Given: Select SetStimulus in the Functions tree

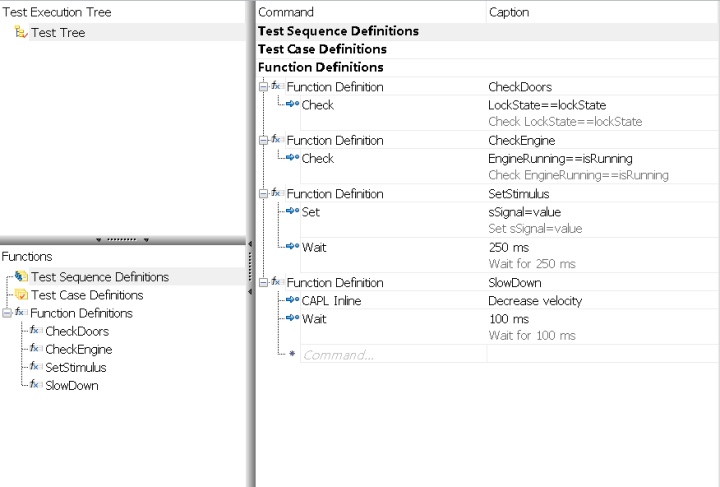Looking at the screenshot, I should 76,367.
